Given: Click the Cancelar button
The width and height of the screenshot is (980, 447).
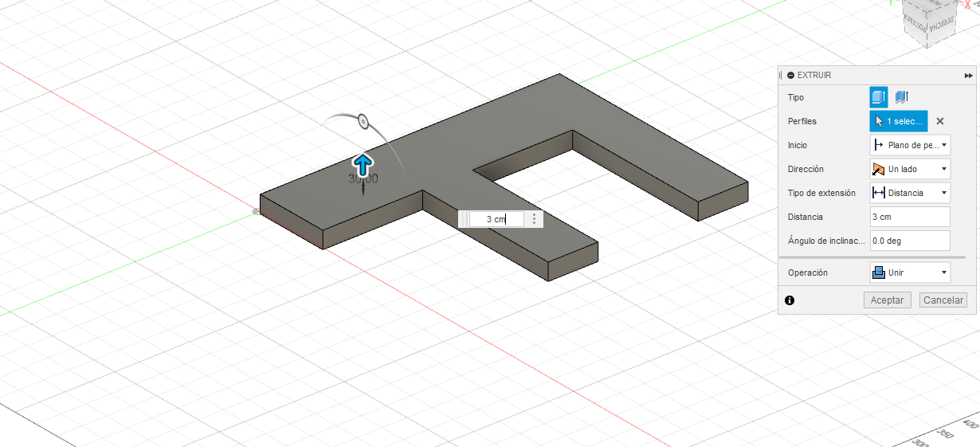Looking at the screenshot, I should pos(943,300).
